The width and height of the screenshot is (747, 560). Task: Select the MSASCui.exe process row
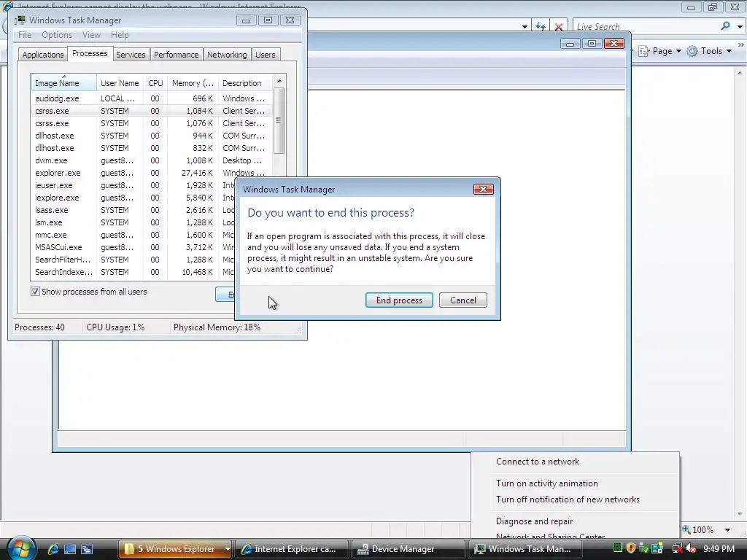click(134, 247)
